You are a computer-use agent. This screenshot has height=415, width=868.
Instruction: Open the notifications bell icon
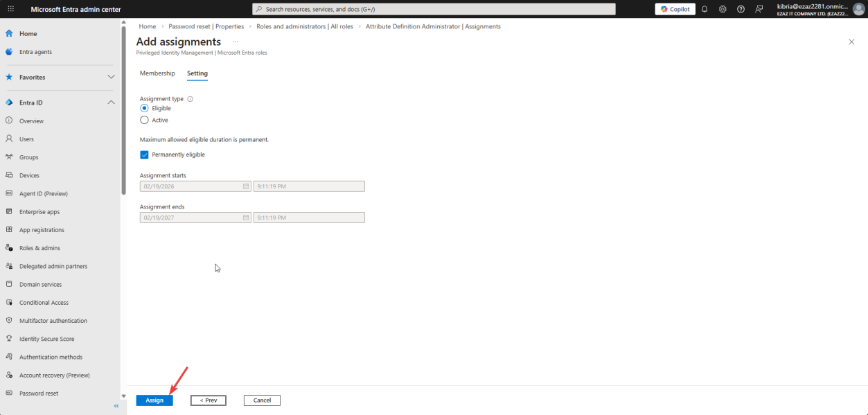pos(705,9)
